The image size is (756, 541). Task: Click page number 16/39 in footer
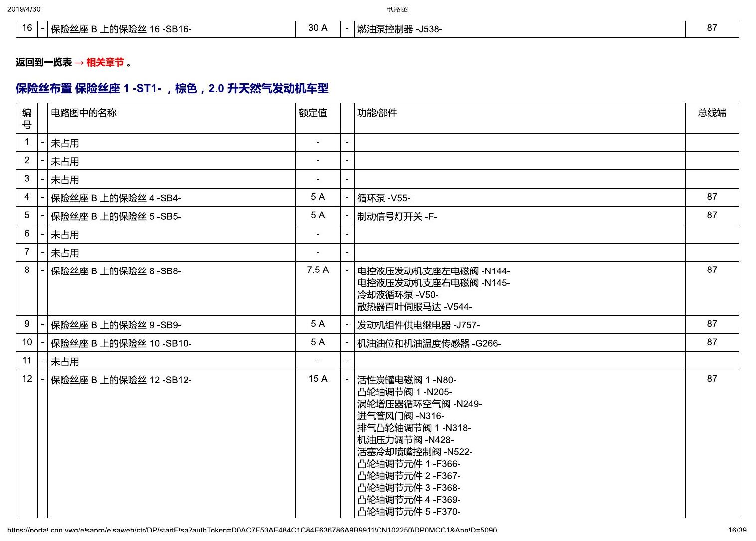coord(737,530)
